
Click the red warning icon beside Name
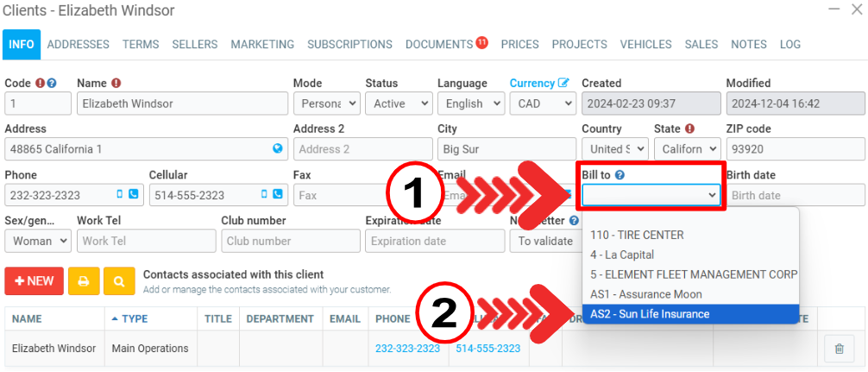pyautogui.click(x=116, y=84)
